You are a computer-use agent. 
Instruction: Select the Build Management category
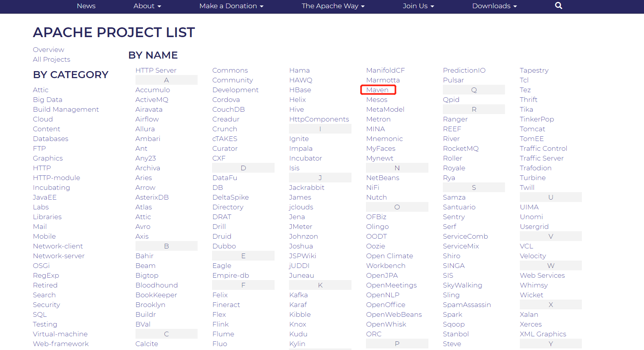pyautogui.click(x=66, y=109)
